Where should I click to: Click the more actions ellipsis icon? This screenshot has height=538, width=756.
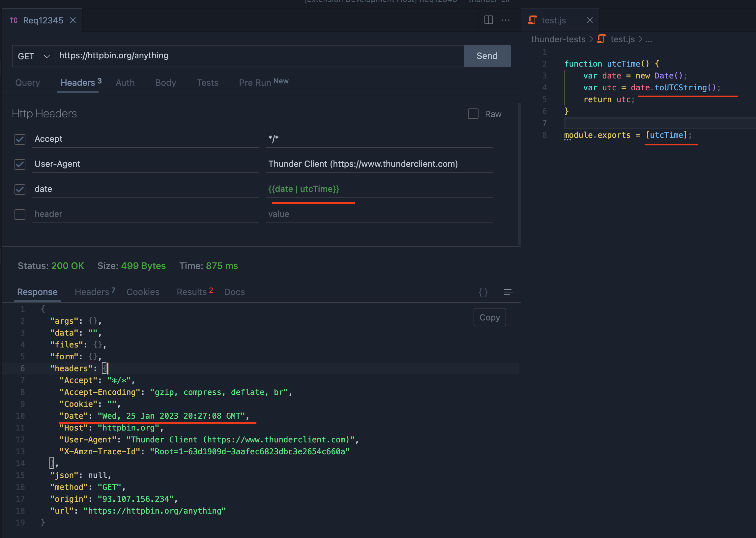point(506,20)
